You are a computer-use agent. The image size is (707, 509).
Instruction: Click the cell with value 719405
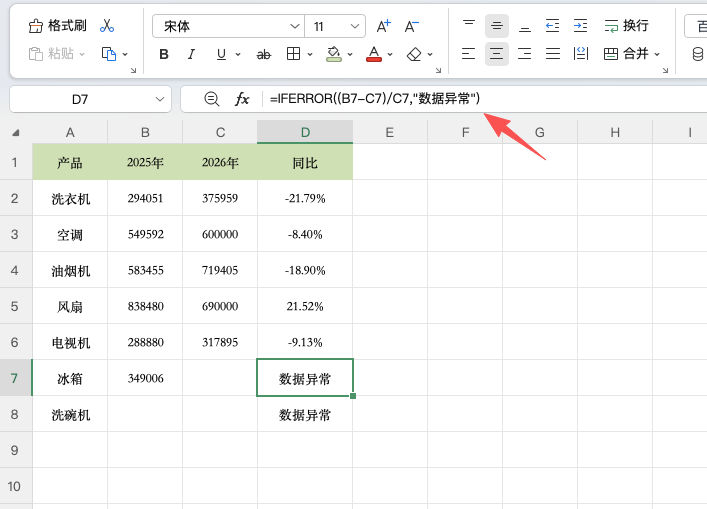tap(220, 270)
